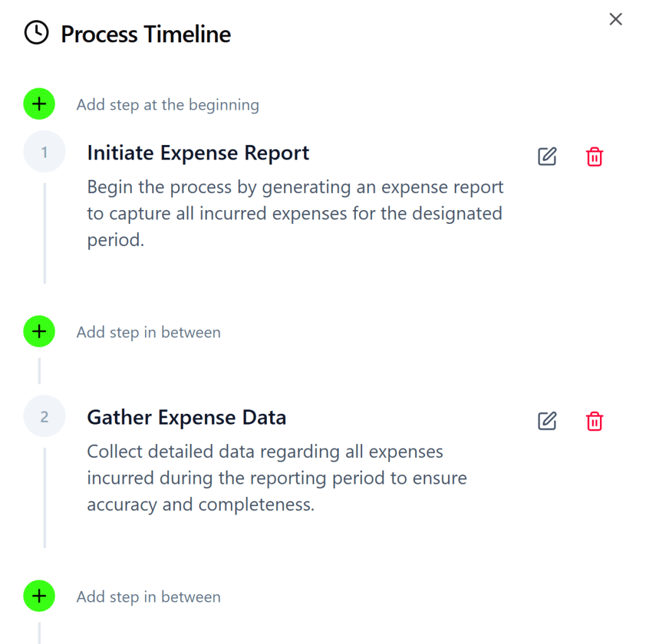Click green plus below Gather Expense Data
Image resolution: width=646 pixels, height=644 pixels.
tap(39, 596)
